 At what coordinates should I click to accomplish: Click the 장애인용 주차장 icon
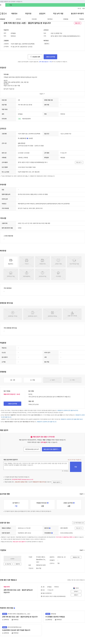point(13,314)
